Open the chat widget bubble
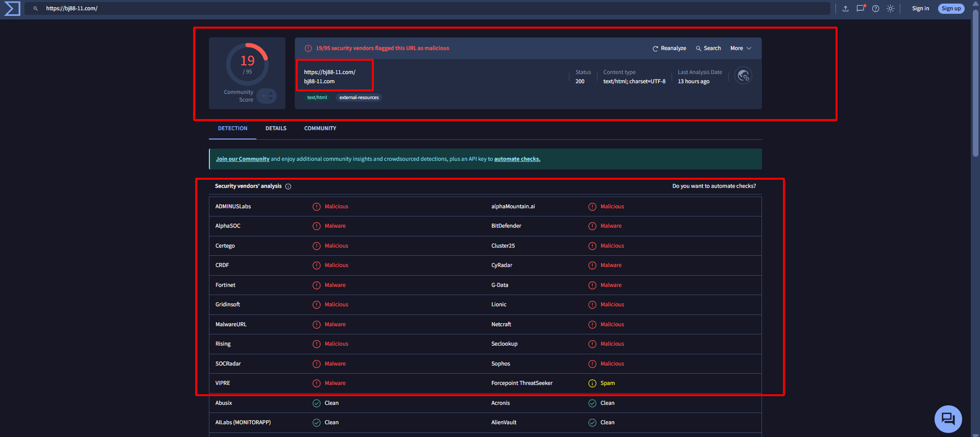The image size is (980, 437). coord(948,419)
